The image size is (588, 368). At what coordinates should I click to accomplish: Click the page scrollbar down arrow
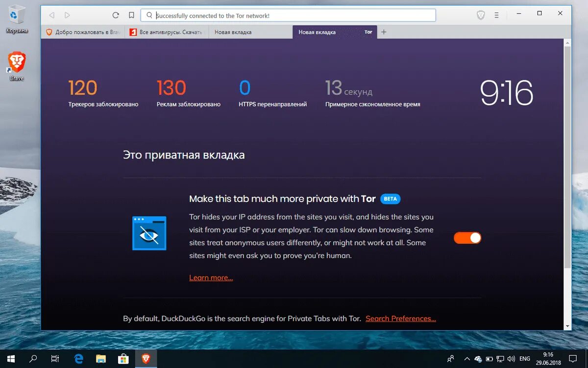(568, 326)
